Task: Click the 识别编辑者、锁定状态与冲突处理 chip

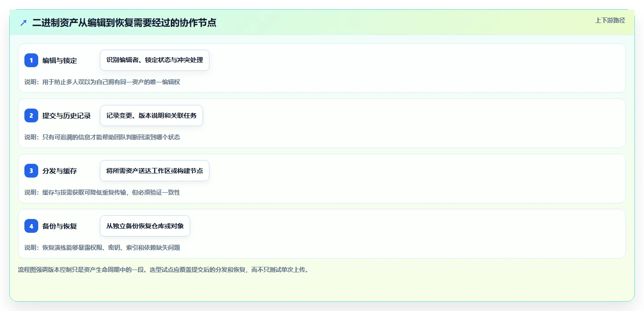Action: (x=155, y=60)
